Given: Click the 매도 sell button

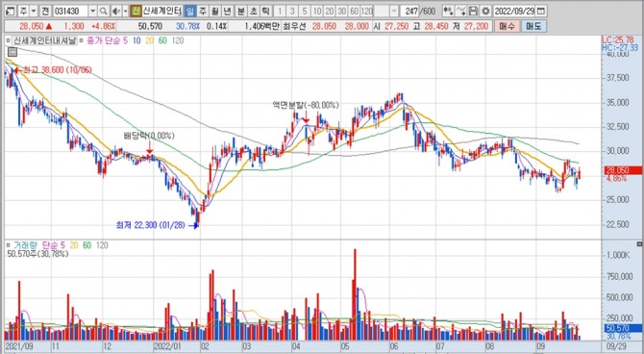Looking at the screenshot, I should [x=533, y=26].
